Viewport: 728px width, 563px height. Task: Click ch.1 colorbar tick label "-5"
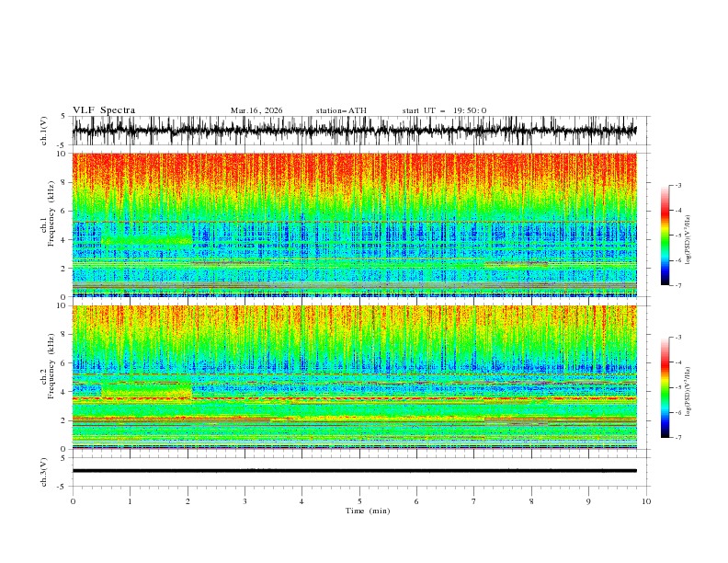tap(678, 236)
